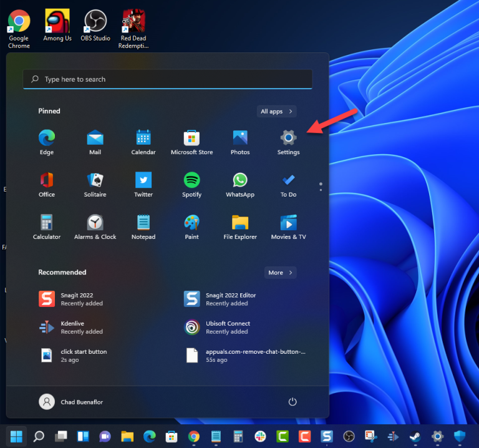479x448 pixels.
Task: Open the Widgets panel from taskbar
Action: pyautogui.click(x=83, y=436)
